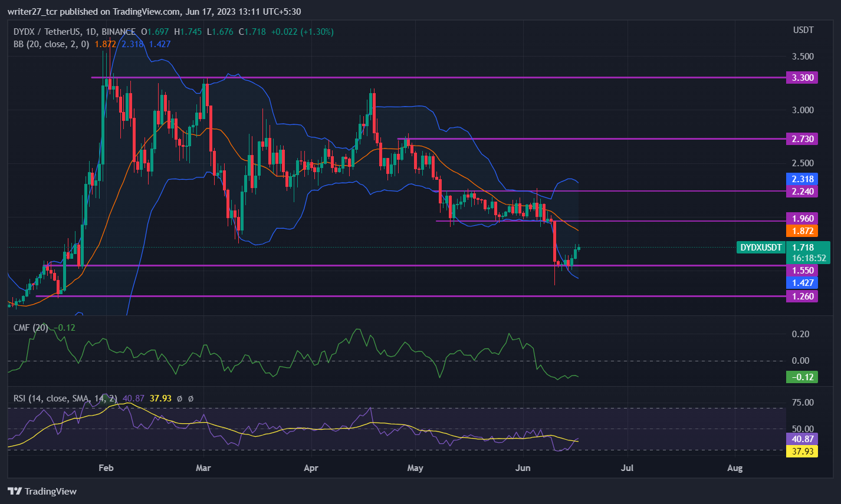Click the Jul label on time axis
The image size is (841, 504).
(x=628, y=468)
